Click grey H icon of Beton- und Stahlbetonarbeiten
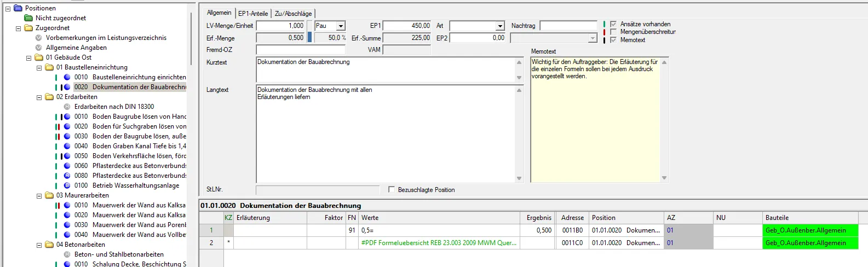 click(x=67, y=254)
